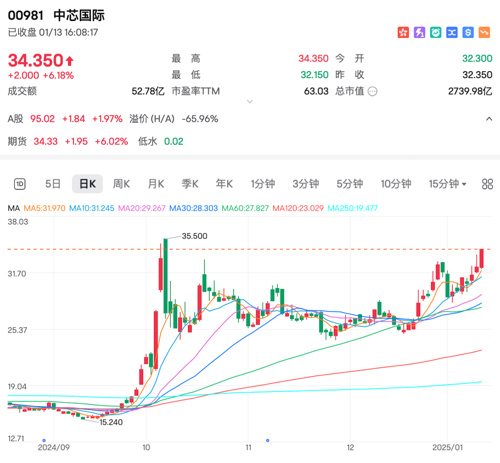Click the MA indicator label
The image size is (500, 463).
click(14, 208)
